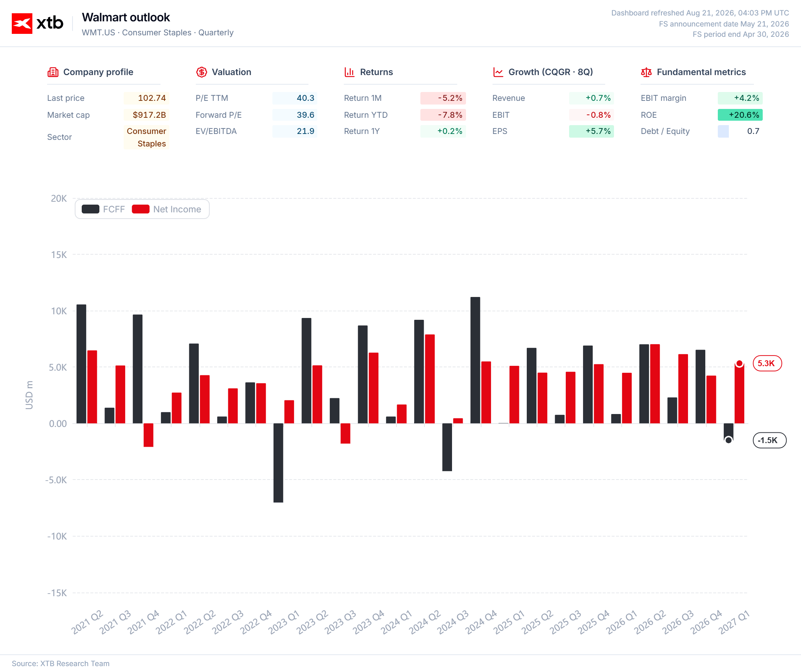Click the Fundamental metrics heading
Viewport: 801px width, 672px height.
[x=701, y=72]
